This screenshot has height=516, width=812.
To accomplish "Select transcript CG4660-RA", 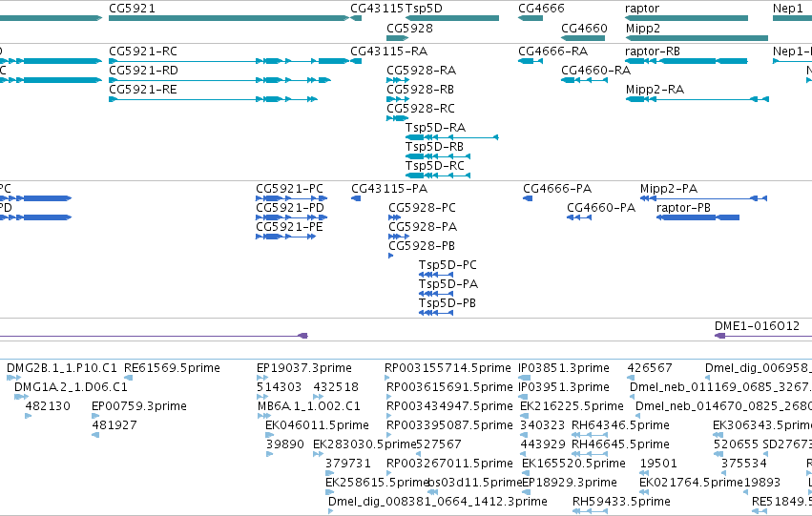I will (596, 71).
